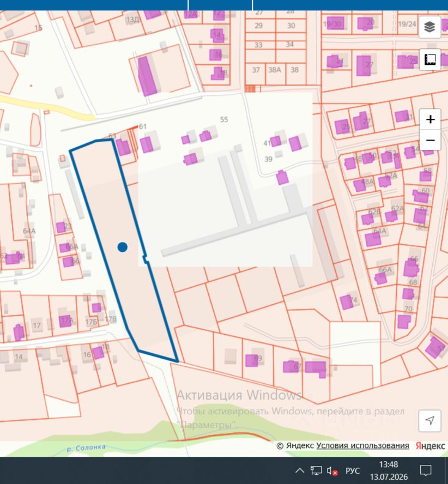Open the map layers switcher
The width and height of the screenshot is (448, 484).
tap(429, 27)
